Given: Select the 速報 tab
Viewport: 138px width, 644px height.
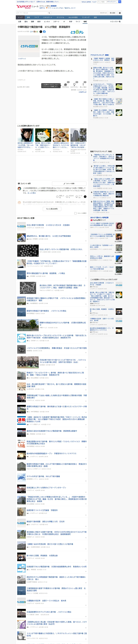Looking at the screenshot, I should tap(28, 17).
